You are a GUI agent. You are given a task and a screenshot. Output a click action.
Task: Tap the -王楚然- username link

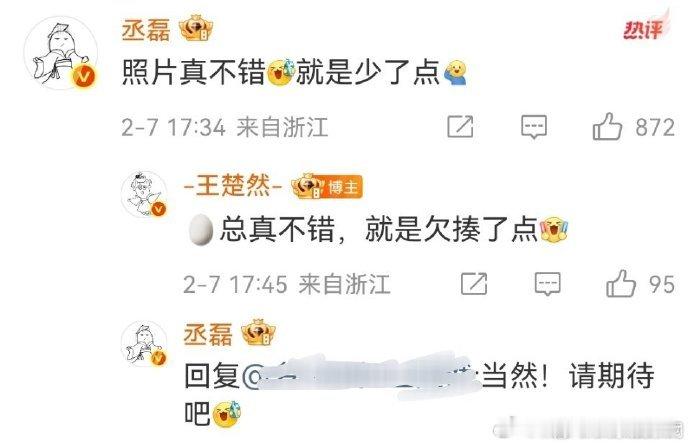pyautogui.click(x=233, y=185)
